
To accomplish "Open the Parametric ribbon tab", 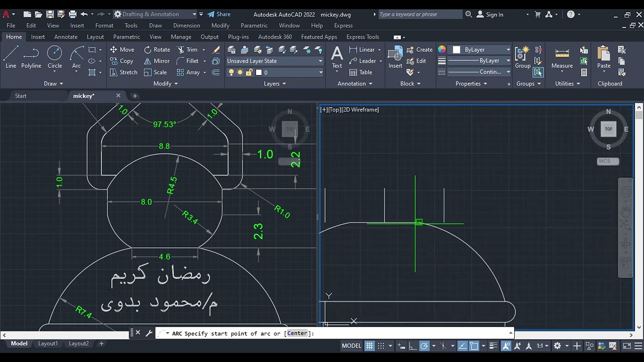I will pyautogui.click(x=127, y=37).
